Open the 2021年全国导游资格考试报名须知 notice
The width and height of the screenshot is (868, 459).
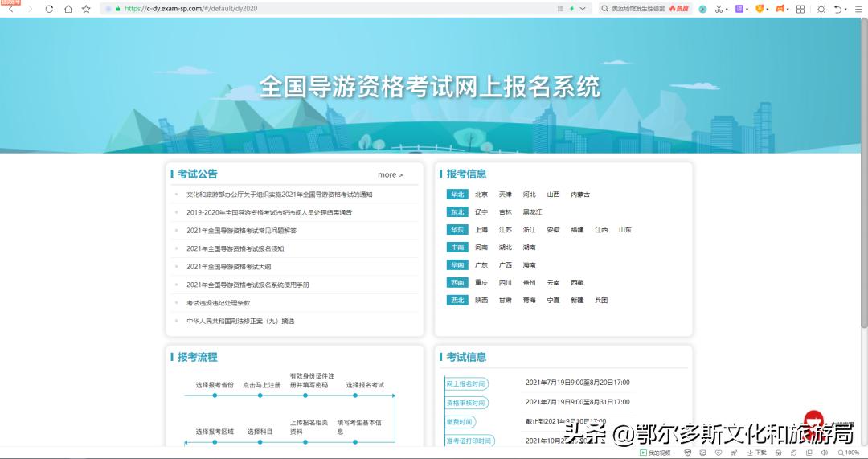pos(235,248)
